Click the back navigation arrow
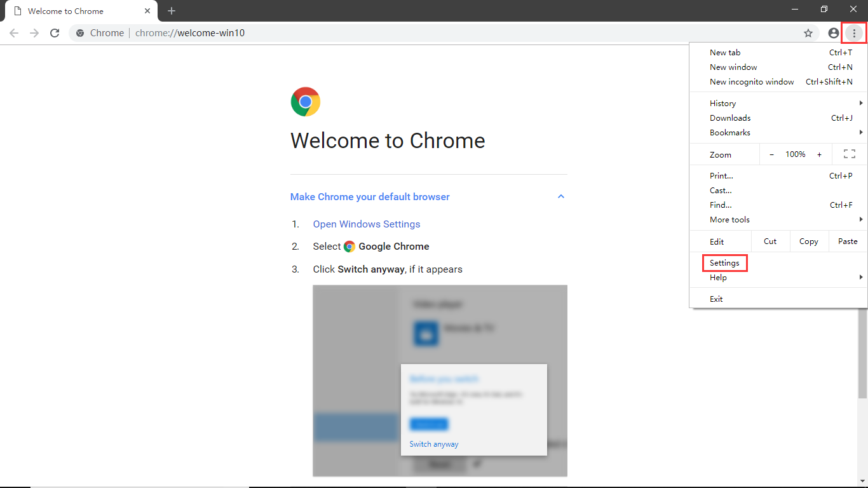Screen dimensions: 868x488 coord(14,33)
